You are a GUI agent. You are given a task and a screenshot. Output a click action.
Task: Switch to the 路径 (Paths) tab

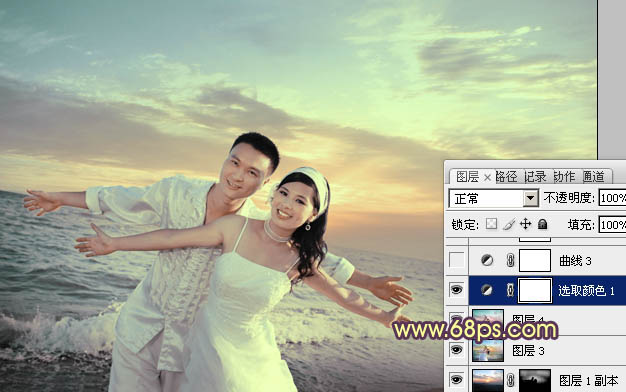[x=506, y=176]
